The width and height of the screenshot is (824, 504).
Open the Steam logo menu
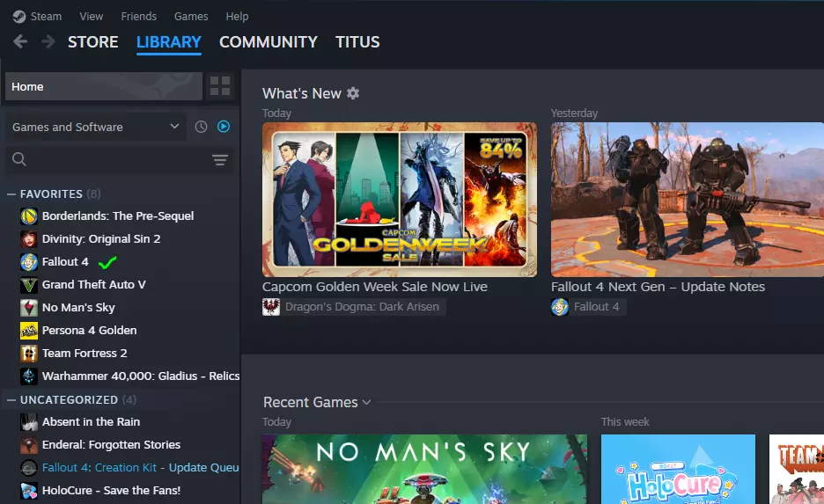[x=18, y=17]
